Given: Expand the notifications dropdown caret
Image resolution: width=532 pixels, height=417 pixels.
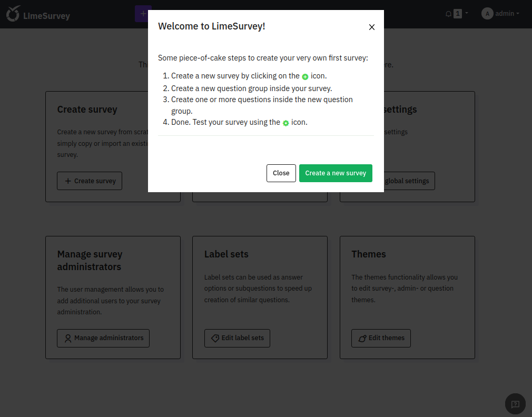Looking at the screenshot, I should [x=467, y=13].
